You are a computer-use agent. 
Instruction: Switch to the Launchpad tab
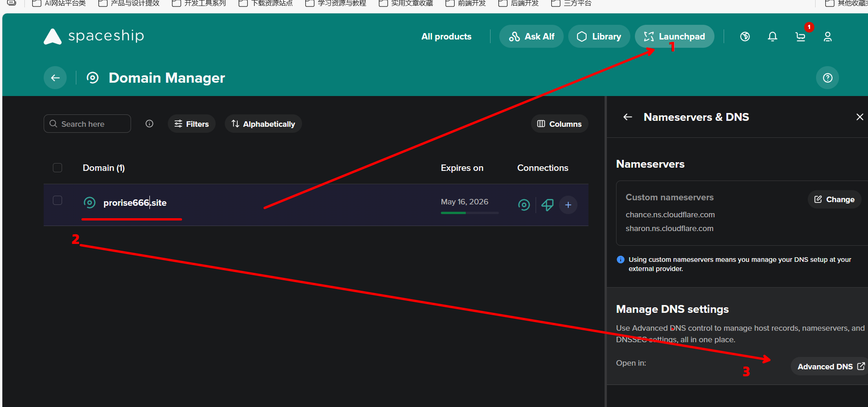674,37
